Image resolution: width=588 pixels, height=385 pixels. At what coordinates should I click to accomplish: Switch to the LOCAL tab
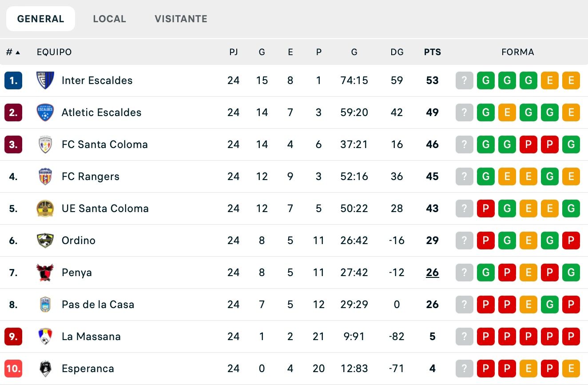click(110, 19)
